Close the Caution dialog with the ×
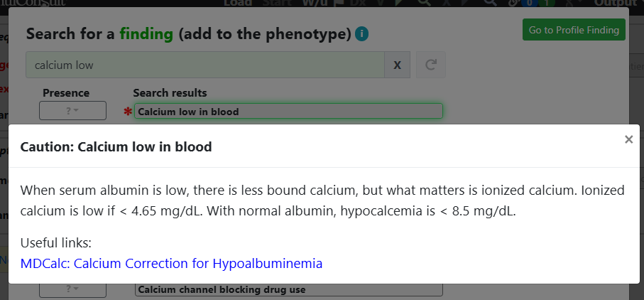This screenshot has height=300, width=644. click(x=628, y=140)
